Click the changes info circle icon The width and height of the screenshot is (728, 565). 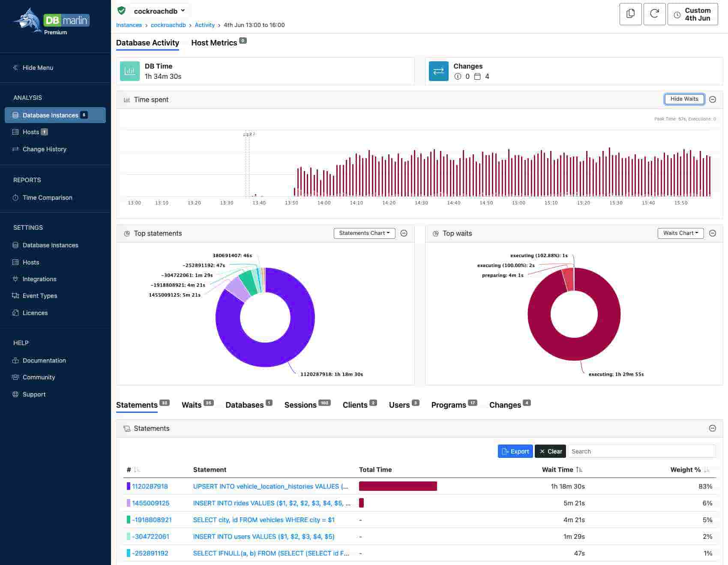pyautogui.click(x=458, y=76)
